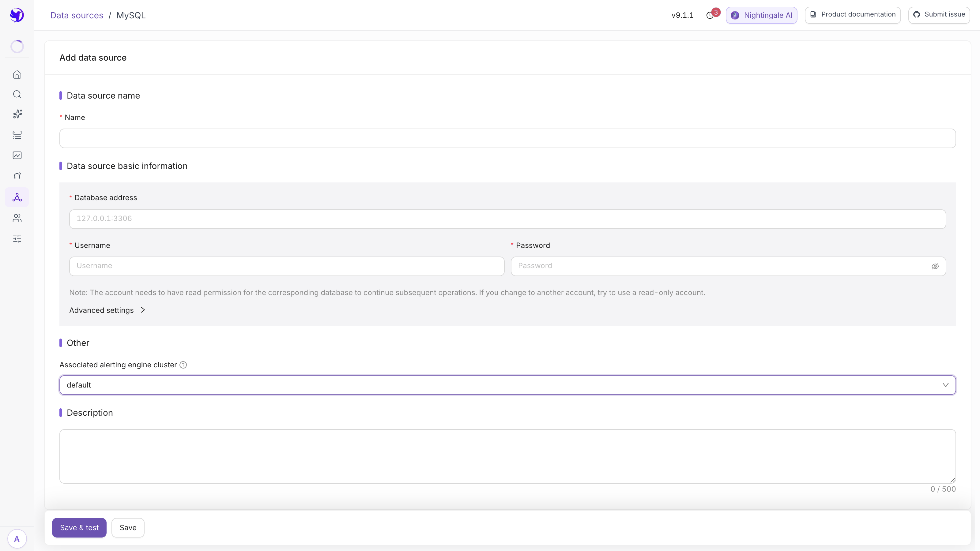Click the Add data source heading

[93, 58]
